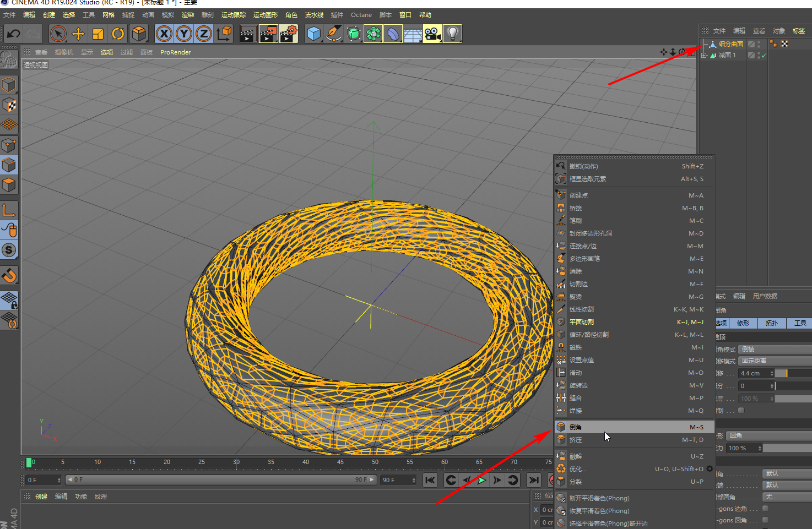The image size is (812, 529).
Task: Activate the Move tool
Action: pyautogui.click(x=78, y=34)
